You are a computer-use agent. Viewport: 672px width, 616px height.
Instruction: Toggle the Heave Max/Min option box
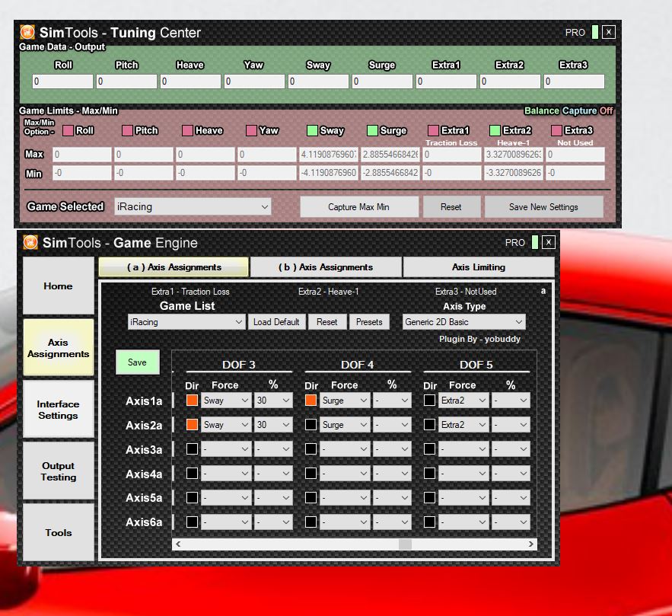point(187,130)
